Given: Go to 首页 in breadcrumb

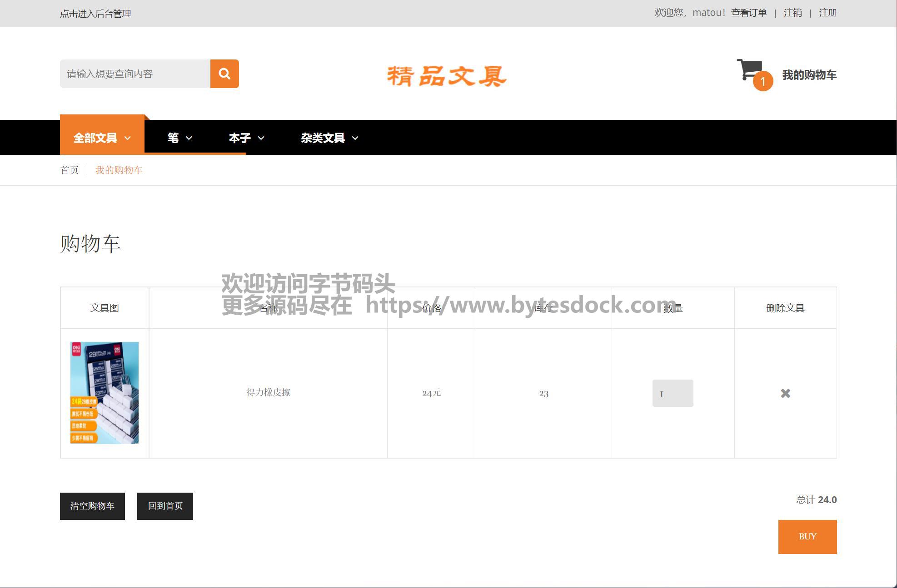Looking at the screenshot, I should [x=70, y=170].
